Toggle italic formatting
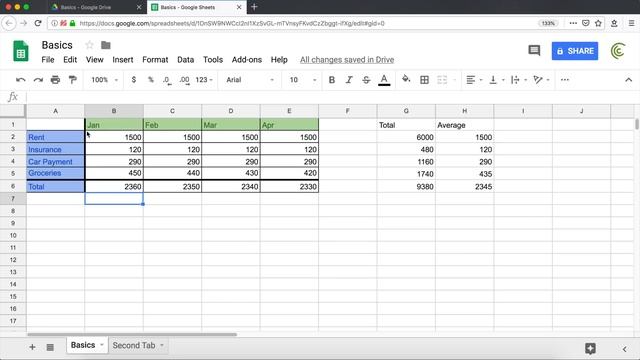640x360 pixels. 349,80
